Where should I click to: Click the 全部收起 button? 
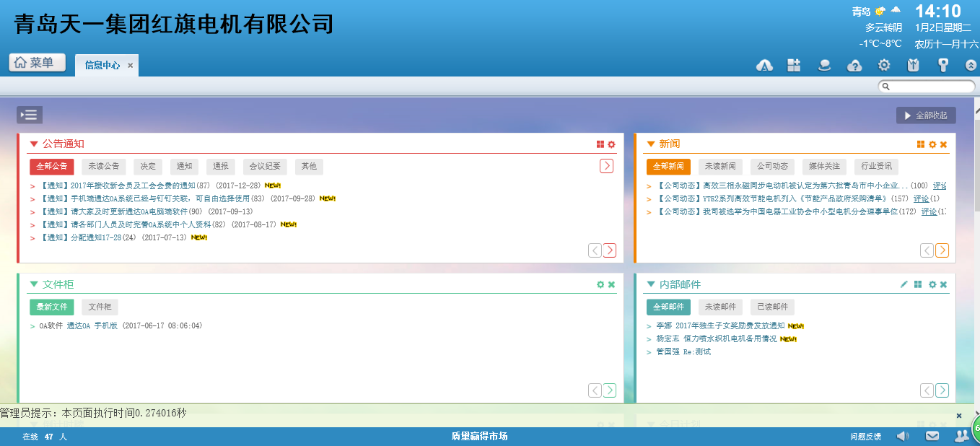(926, 115)
